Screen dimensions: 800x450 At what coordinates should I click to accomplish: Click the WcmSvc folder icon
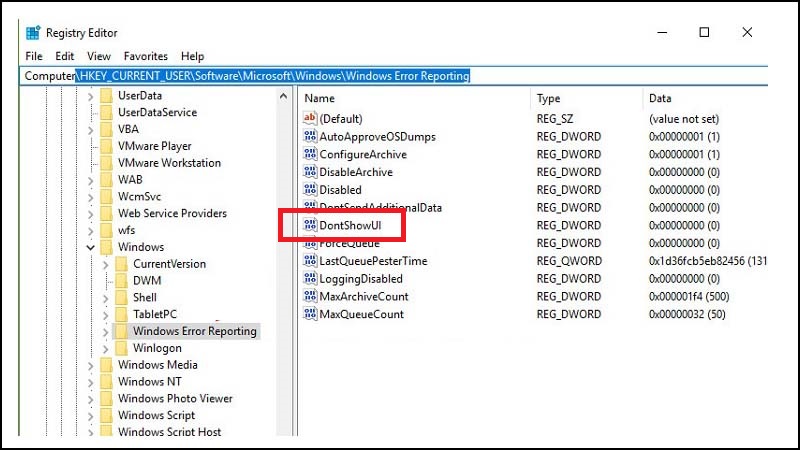(106, 196)
